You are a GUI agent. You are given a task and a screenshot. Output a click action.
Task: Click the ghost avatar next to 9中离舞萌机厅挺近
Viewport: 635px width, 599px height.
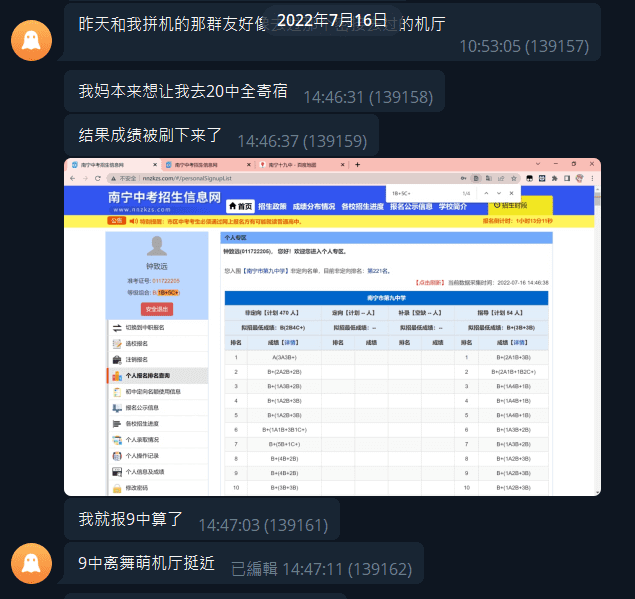[31, 566]
